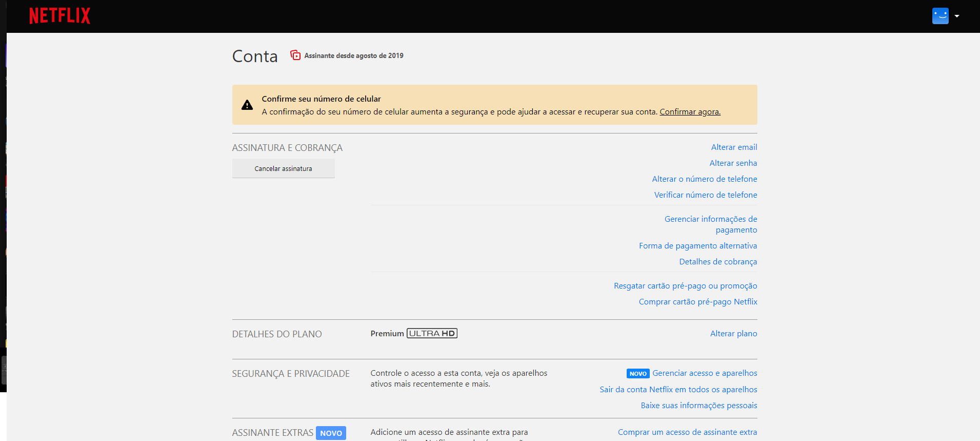
Task: Click Sair da conta Netflix em todos os aparelhos
Action: tap(678, 390)
